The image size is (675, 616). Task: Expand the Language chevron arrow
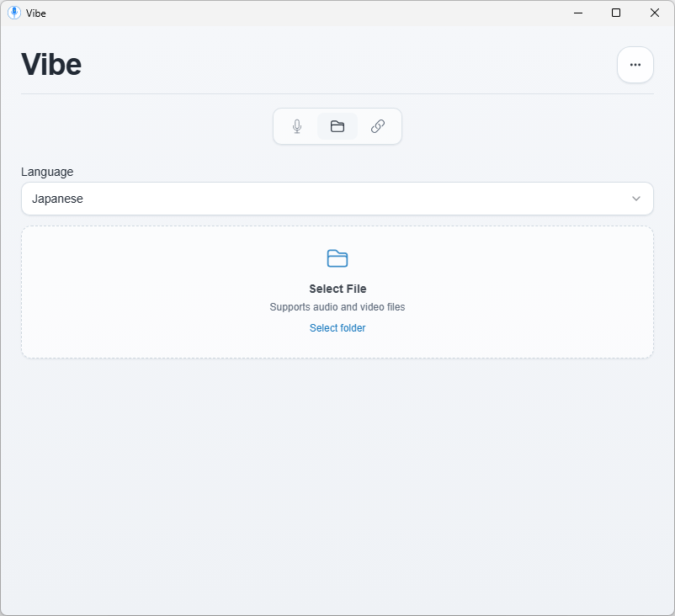point(636,199)
